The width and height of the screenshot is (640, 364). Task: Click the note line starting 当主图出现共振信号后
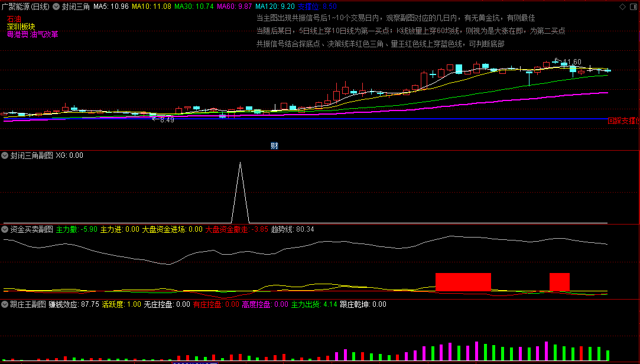point(395,18)
